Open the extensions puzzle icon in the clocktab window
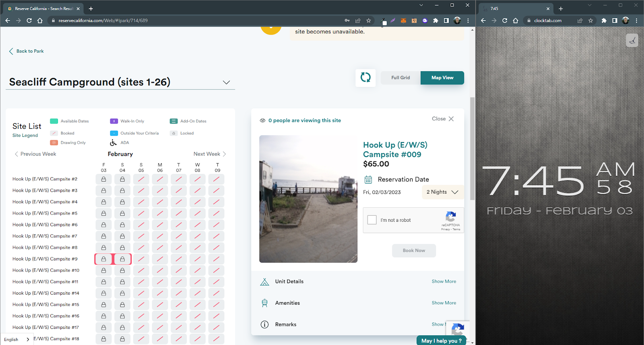644x345 pixels. 604,21
